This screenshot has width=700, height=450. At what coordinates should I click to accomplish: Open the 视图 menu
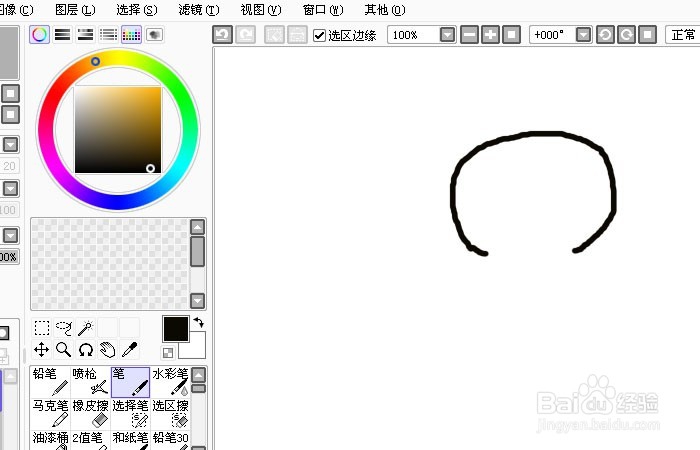click(261, 9)
